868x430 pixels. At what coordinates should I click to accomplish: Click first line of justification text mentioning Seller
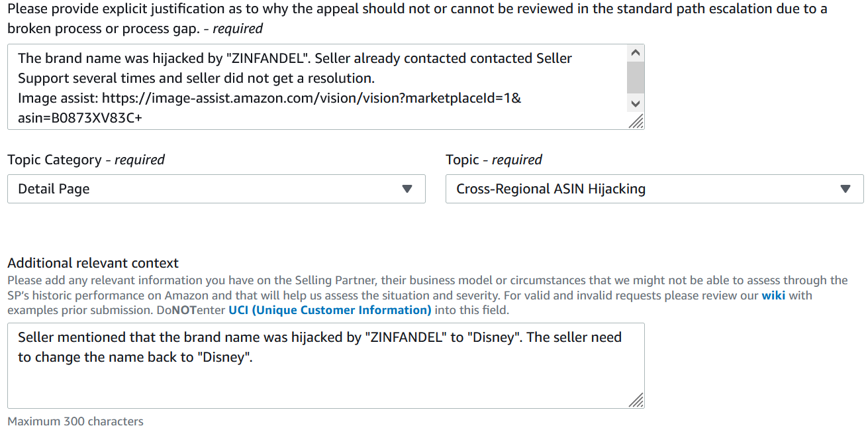click(295, 58)
